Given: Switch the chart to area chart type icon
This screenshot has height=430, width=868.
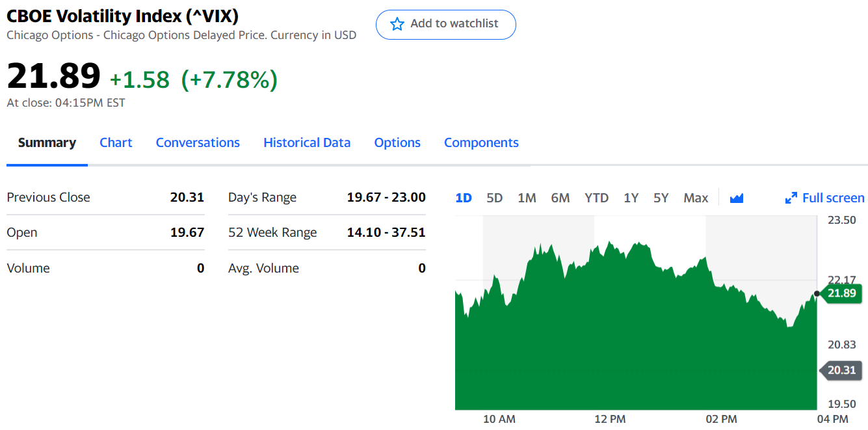Looking at the screenshot, I should [737, 198].
